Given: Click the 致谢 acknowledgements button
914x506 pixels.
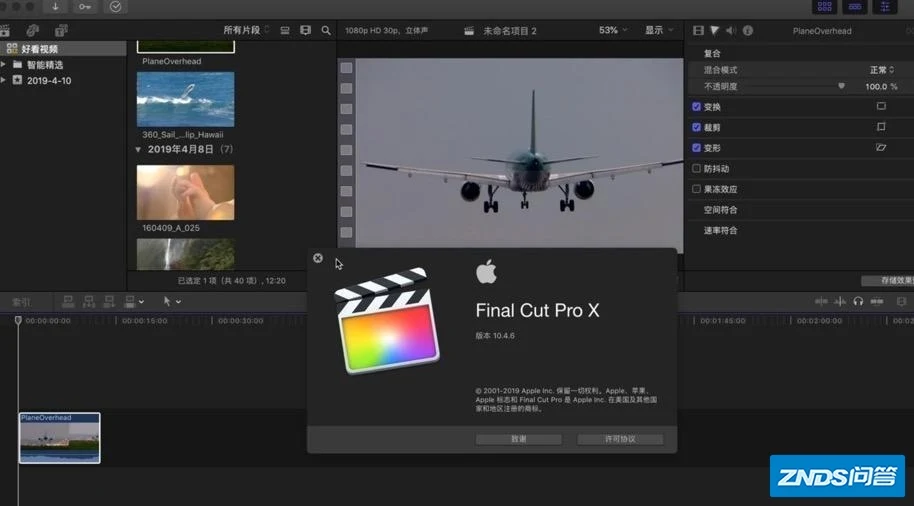Looking at the screenshot, I should (x=518, y=439).
